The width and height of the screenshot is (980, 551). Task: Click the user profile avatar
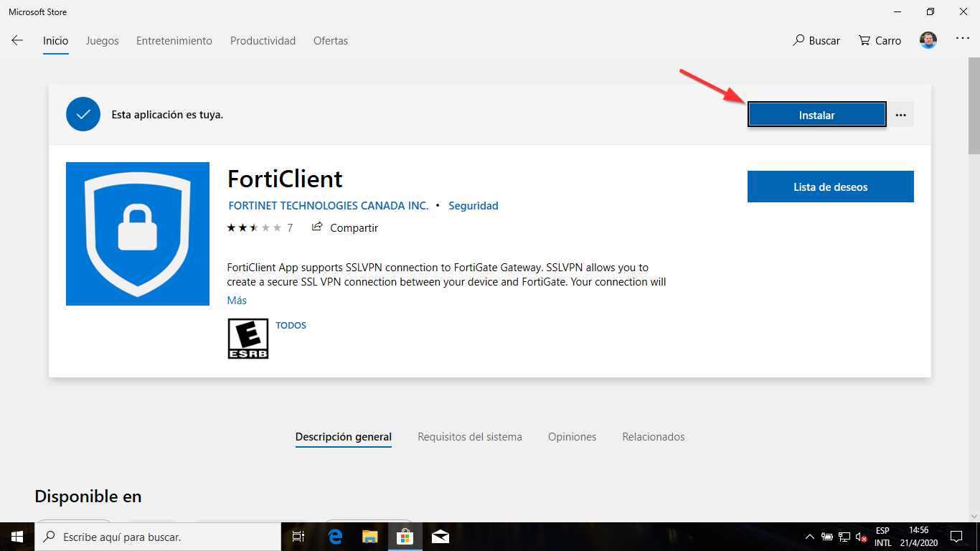coord(928,41)
